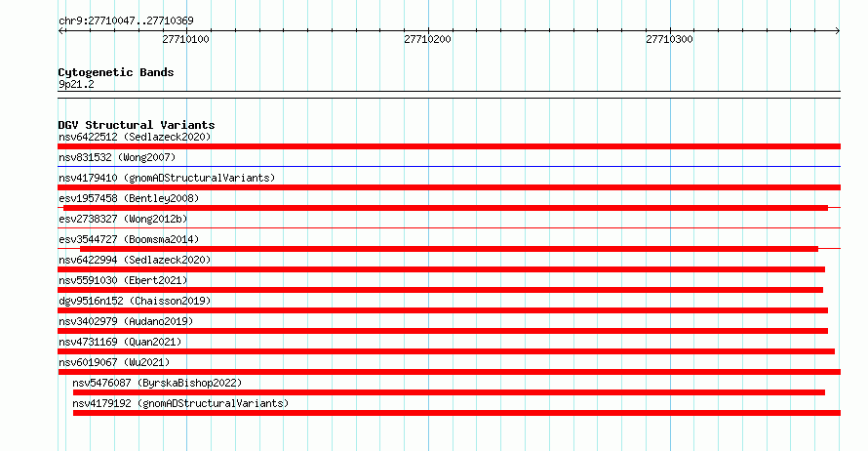Viewport: 868px width, 451px height.
Task: Select the nsv4179192 (gnomADStructuralVariants) label
Action: click(180, 403)
